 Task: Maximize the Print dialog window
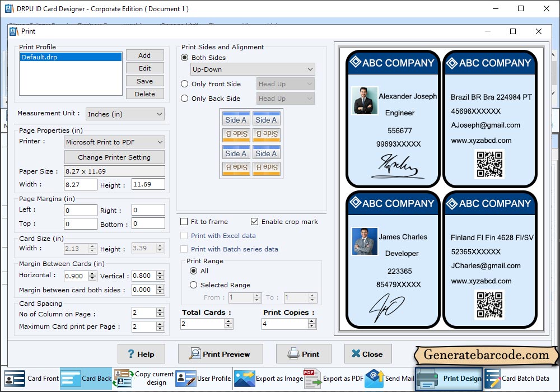coord(513,31)
